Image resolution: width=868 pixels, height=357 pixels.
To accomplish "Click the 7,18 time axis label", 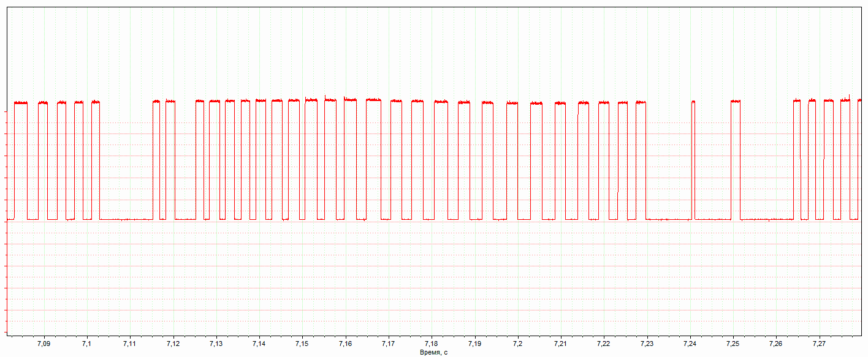I will tap(431, 345).
